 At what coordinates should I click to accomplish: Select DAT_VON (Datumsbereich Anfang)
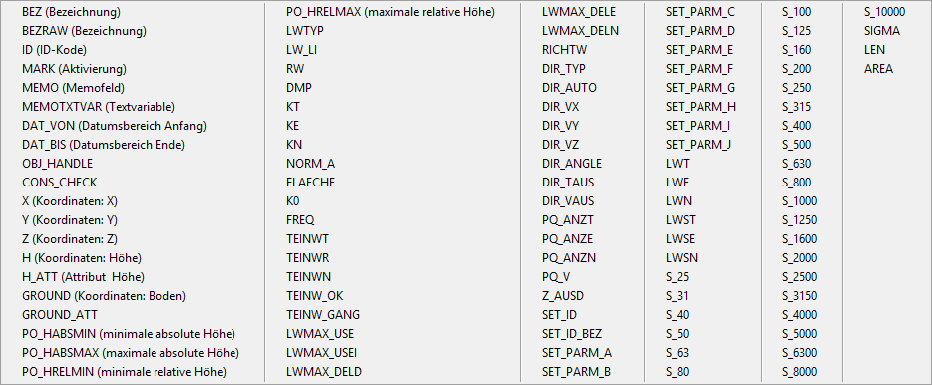(x=114, y=126)
